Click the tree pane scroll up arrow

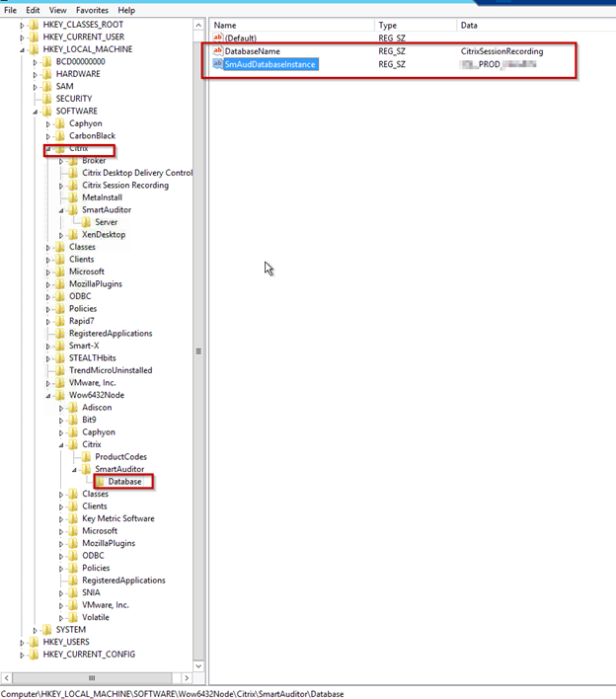[x=198, y=25]
